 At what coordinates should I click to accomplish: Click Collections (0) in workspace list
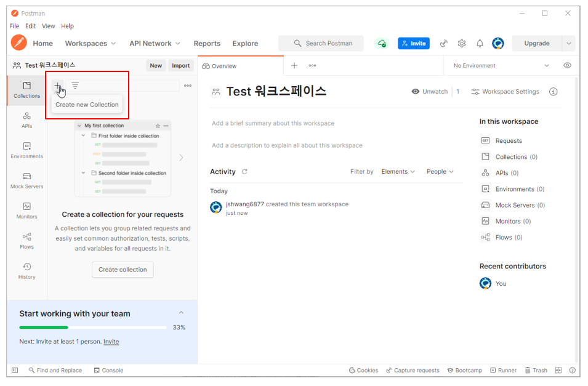pyautogui.click(x=509, y=157)
